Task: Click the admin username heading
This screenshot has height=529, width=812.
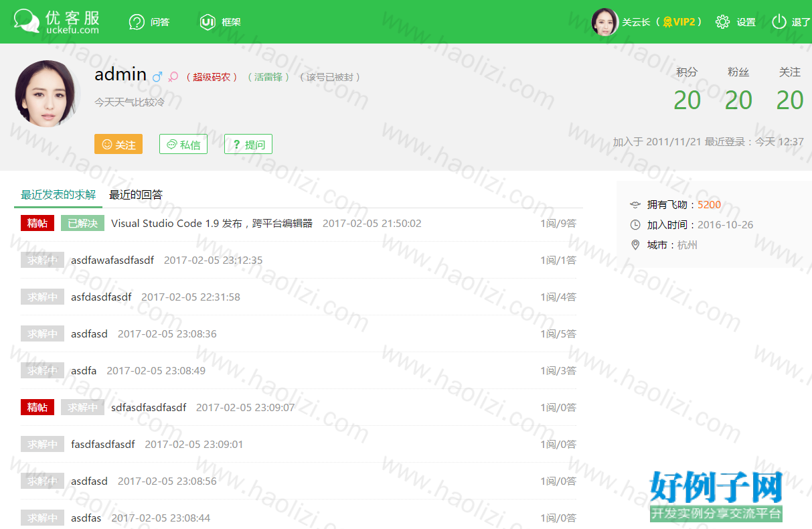Action: pyautogui.click(x=120, y=74)
